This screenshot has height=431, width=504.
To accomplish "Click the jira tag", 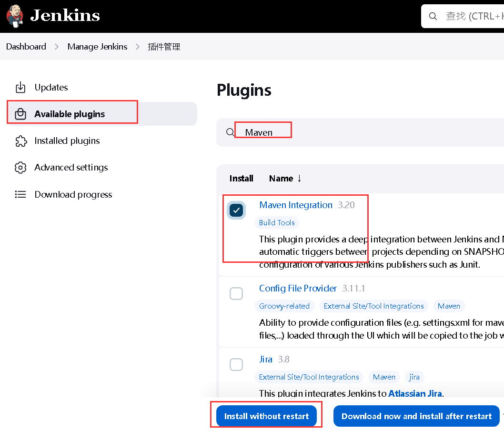I will point(414,377).
